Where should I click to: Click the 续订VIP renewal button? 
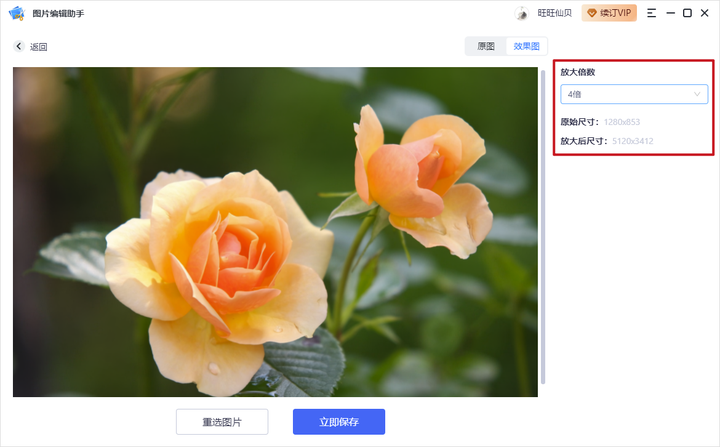609,13
